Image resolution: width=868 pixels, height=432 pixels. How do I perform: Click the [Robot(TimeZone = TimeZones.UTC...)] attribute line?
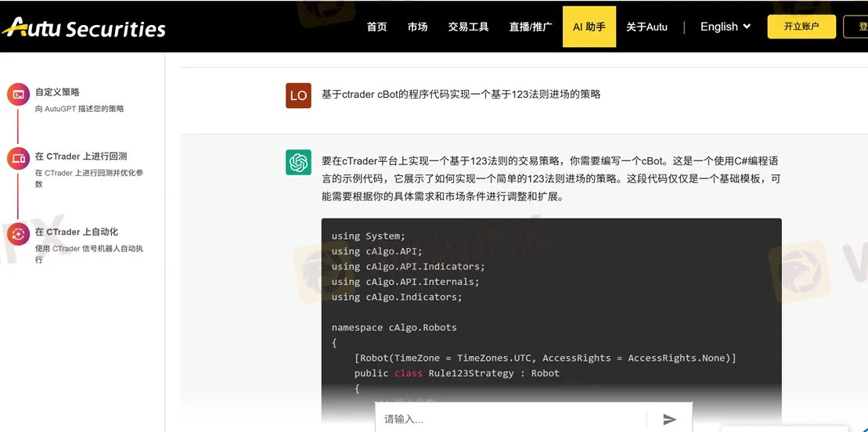pos(546,358)
